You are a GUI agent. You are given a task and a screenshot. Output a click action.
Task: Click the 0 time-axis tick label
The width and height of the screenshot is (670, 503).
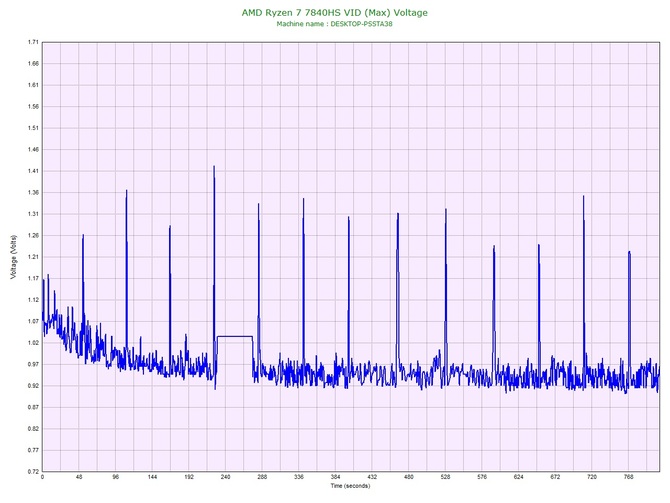click(x=42, y=477)
